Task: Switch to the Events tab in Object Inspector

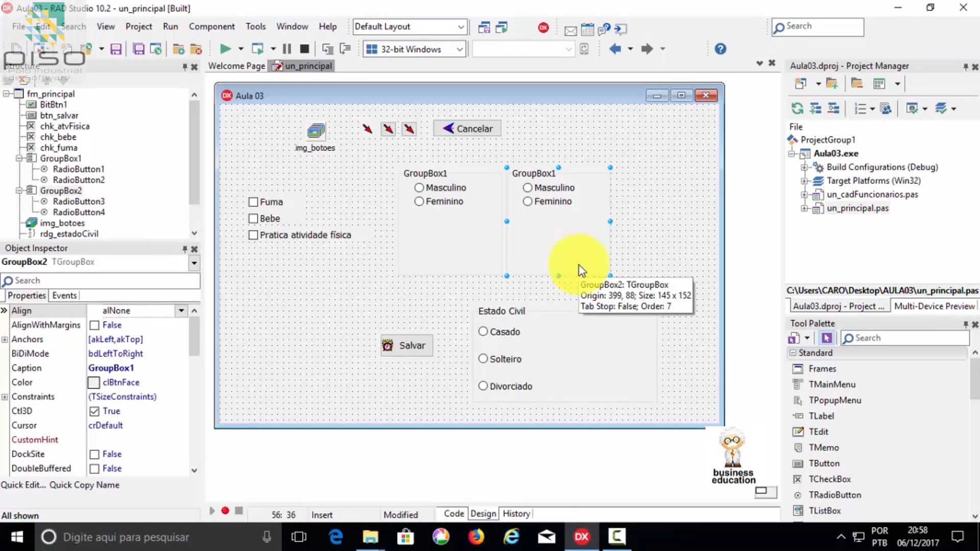Action: click(x=64, y=295)
